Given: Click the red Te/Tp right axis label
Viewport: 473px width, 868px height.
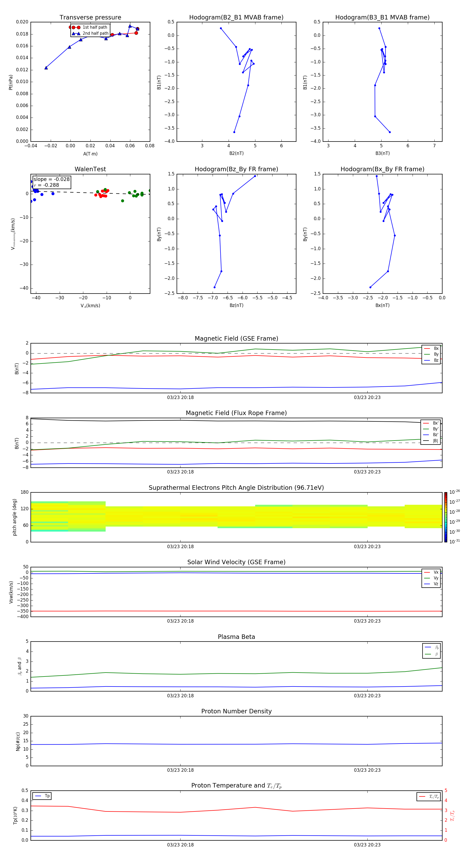Looking at the screenshot, I should [x=453, y=815].
